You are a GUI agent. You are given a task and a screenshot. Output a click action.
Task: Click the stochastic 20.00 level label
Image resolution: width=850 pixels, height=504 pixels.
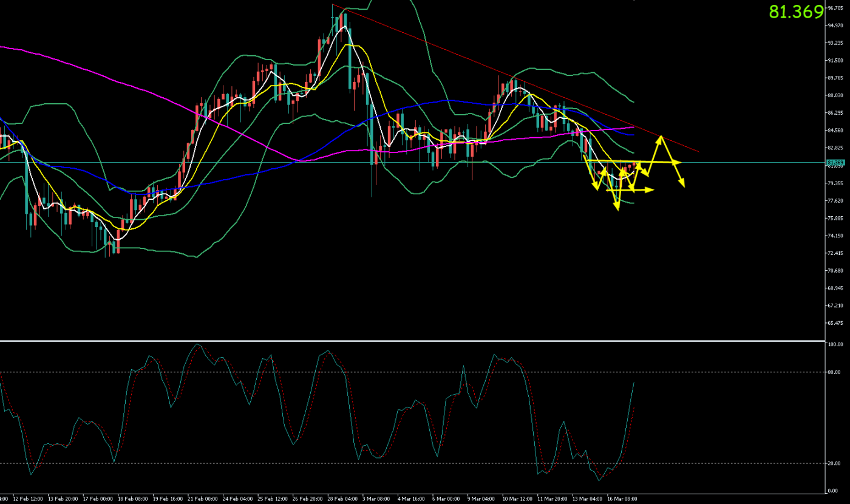[x=833, y=463]
